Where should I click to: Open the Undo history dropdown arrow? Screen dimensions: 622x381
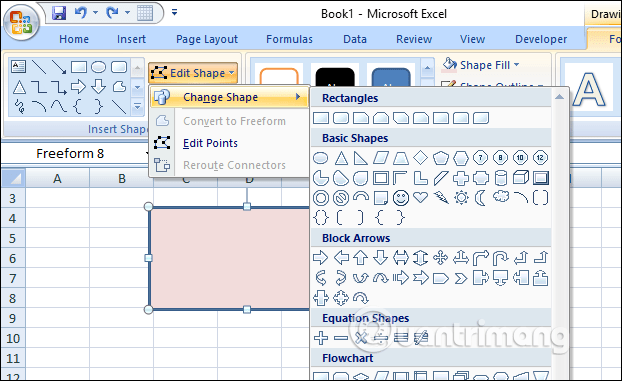(96, 13)
